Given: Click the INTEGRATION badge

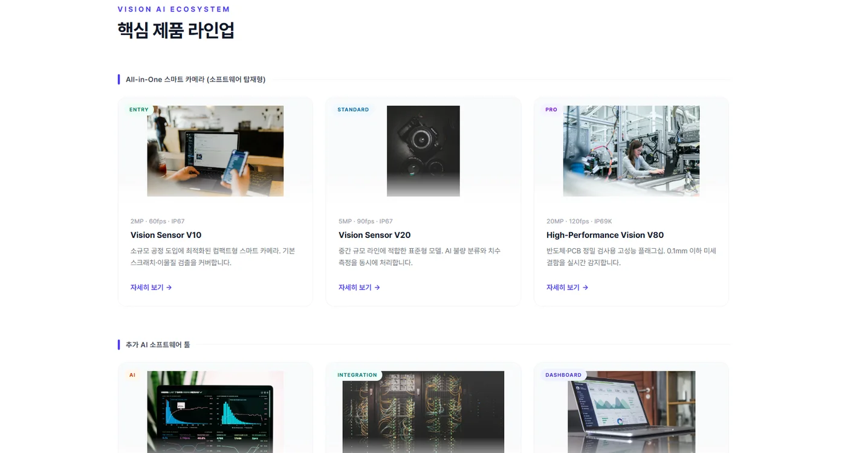Looking at the screenshot, I should (357, 375).
